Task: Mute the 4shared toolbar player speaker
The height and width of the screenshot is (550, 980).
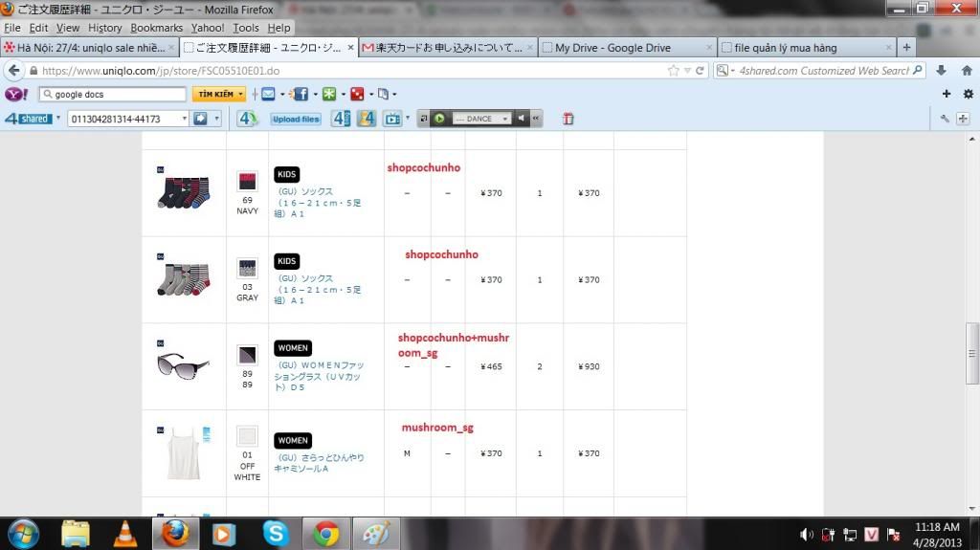Action: coord(522,119)
